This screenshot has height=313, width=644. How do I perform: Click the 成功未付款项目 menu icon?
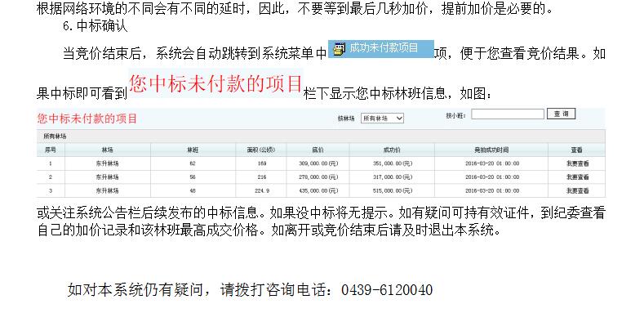click(339, 48)
